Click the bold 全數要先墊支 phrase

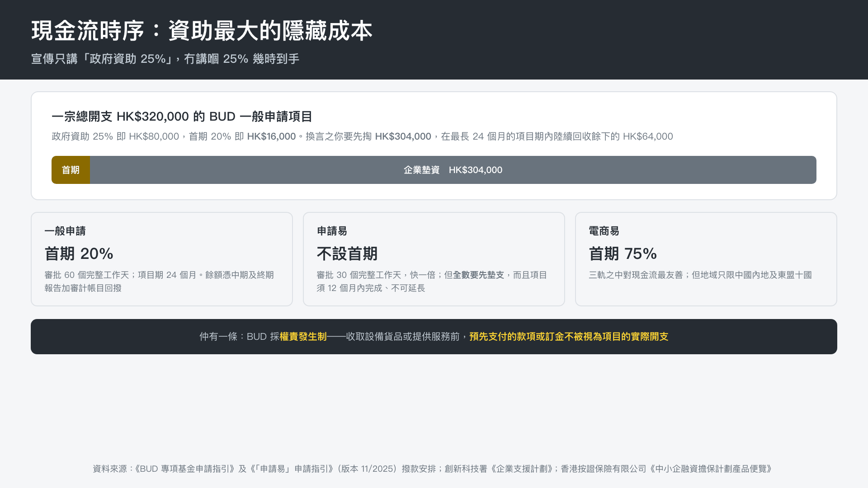point(478,275)
